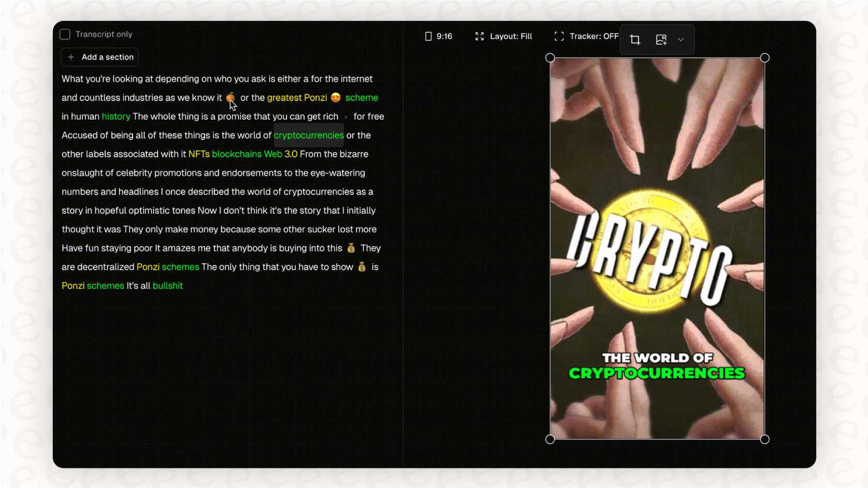Image resolution: width=868 pixels, height=488 pixels.
Task: Click the crypto video preview on the canvas
Action: click(657, 248)
